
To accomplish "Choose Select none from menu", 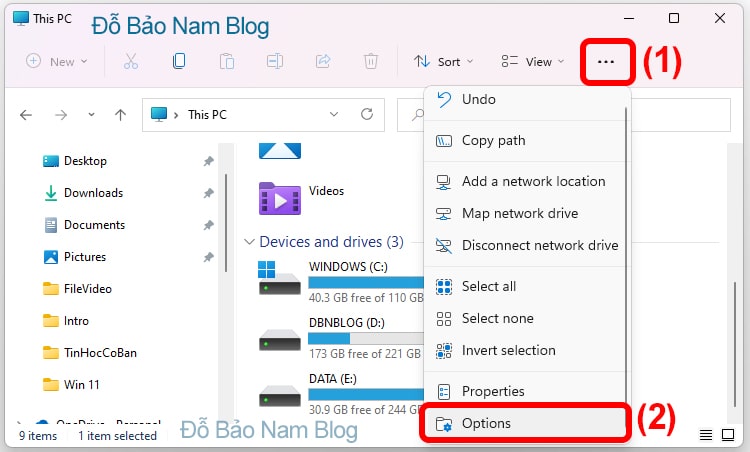I will (525, 319).
